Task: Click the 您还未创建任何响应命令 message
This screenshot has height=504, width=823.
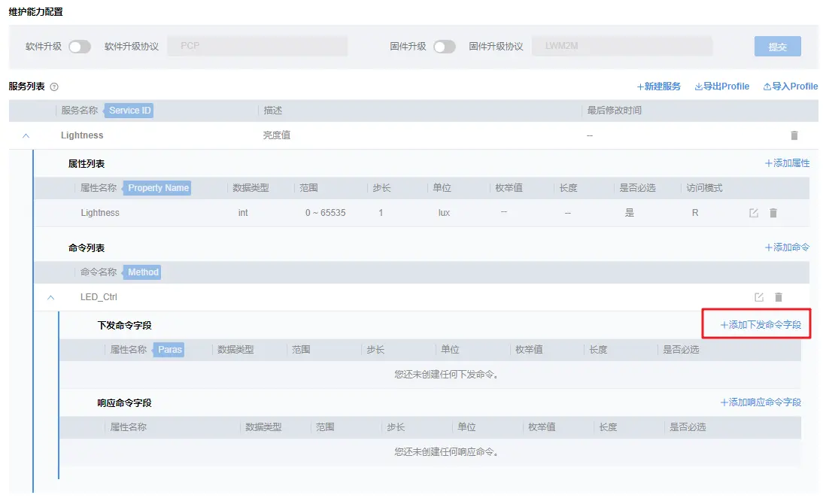Action: 446,452
